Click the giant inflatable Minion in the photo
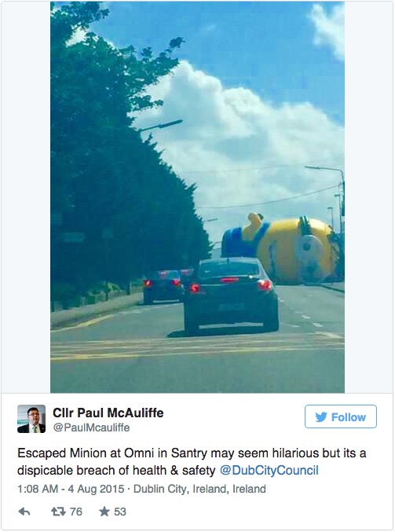The height and width of the screenshot is (532, 395). (x=281, y=248)
